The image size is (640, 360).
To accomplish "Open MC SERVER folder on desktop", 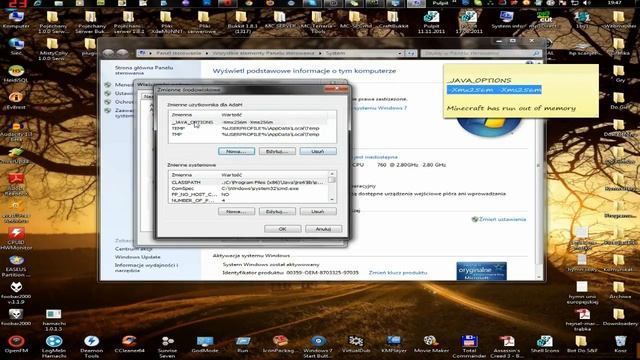I will pyautogui.click(x=280, y=20).
